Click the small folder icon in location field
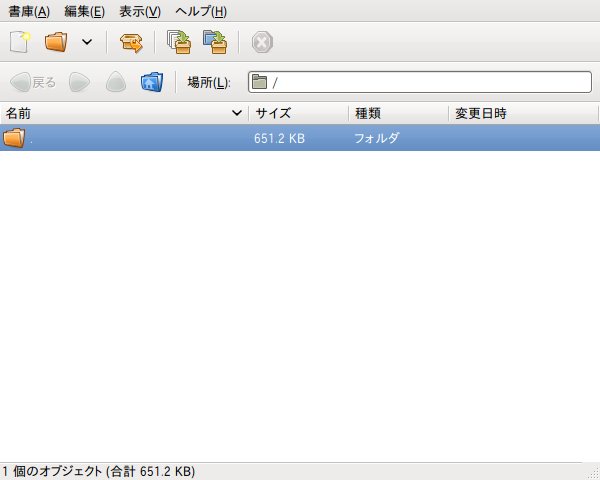 [259, 82]
